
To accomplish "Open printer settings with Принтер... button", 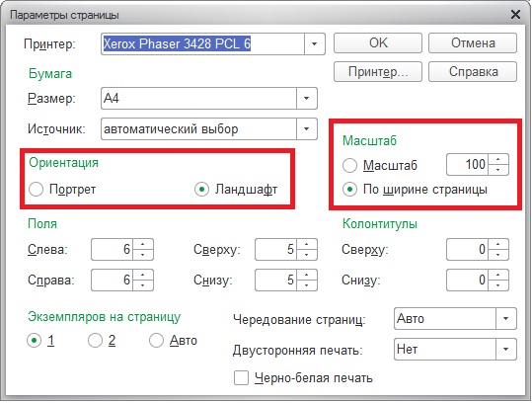I will tap(378, 72).
